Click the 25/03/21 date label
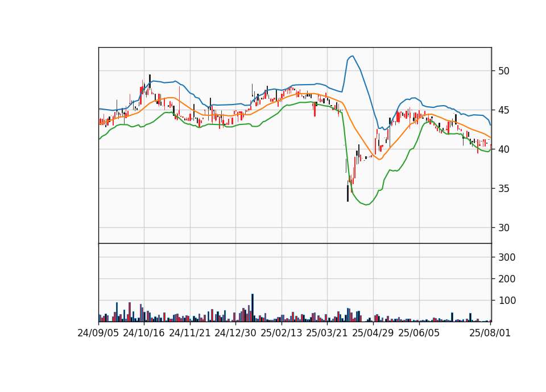The height and width of the screenshot is (392, 546). tap(327, 333)
